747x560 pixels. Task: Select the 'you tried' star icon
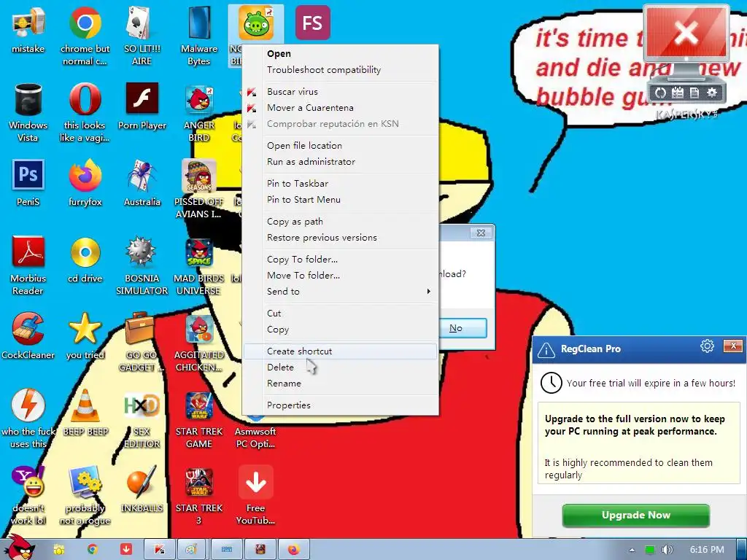coord(85,336)
